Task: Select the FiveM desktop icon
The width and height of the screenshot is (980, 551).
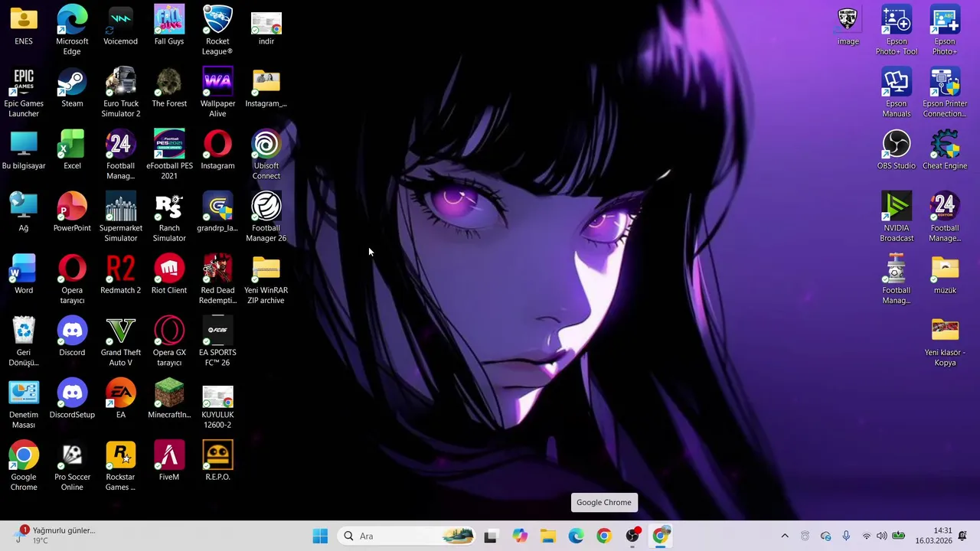Action: 169,461
